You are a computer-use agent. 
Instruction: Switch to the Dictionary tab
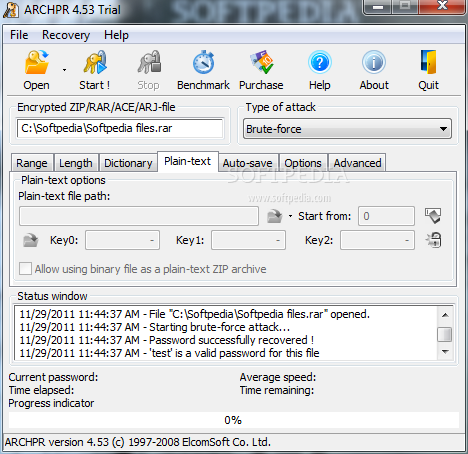pos(128,163)
